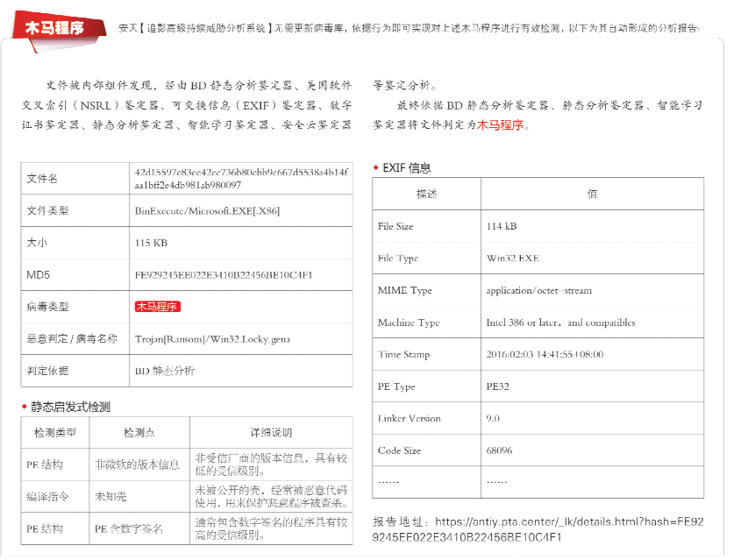Image resolution: width=733 pixels, height=560 pixels.
Task: Select the 68096 code size value
Action: (499, 450)
